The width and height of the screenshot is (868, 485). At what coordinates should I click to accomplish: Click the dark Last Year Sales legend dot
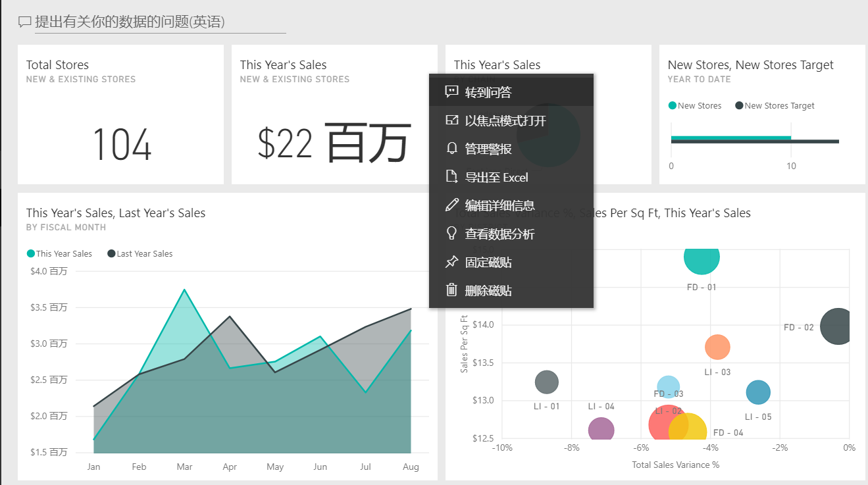pyautogui.click(x=111, y=253)
